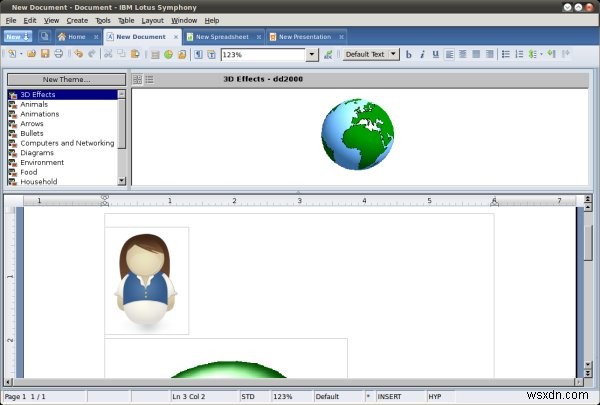The image size is (600, 405).
Task: Print the document using the printer icon
Action: click(x=59, y=54)
